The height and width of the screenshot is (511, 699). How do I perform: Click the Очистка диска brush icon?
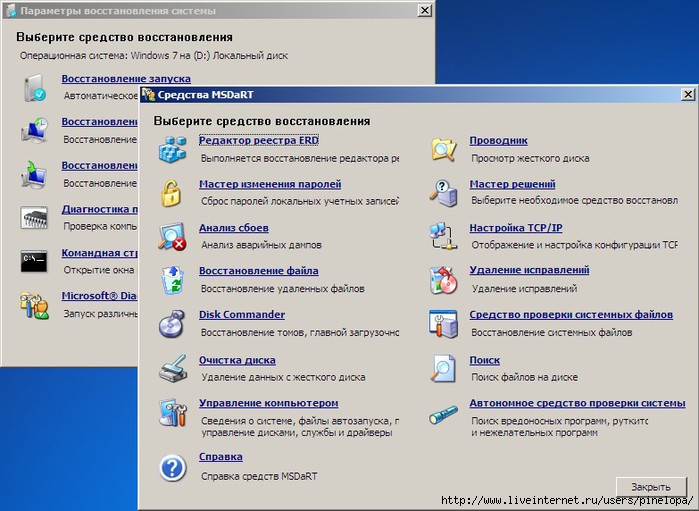pos(173,368)
